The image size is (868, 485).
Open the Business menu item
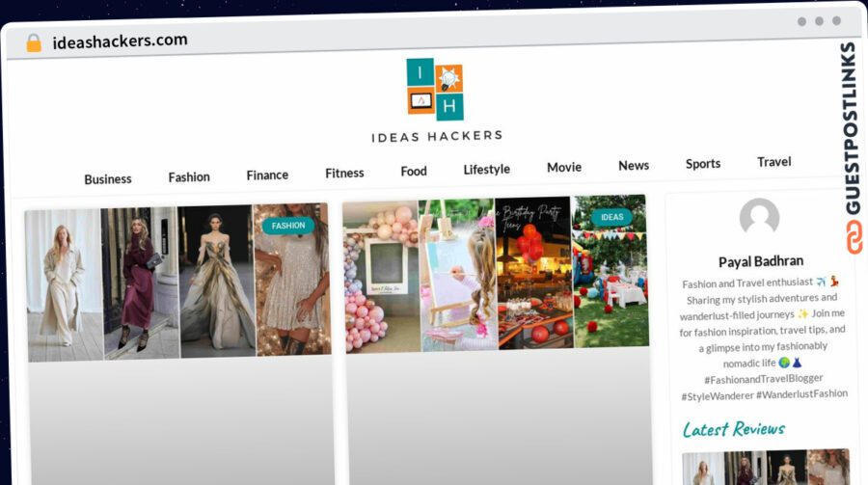coord(108,178)
